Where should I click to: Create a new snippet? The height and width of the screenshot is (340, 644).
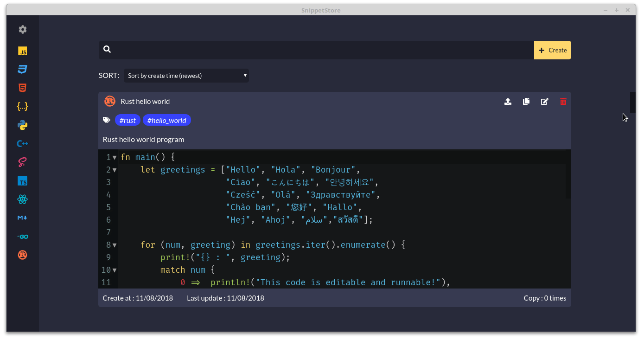[553, 50]
